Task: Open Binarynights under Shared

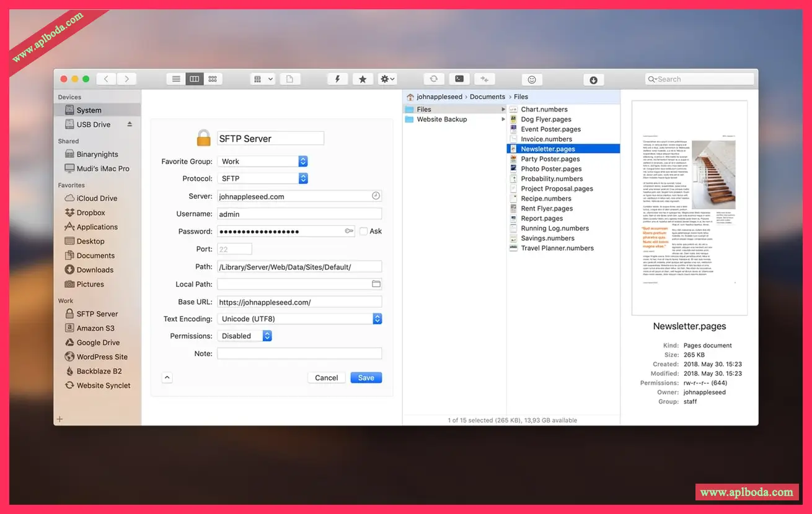Action: click(97, 154)
